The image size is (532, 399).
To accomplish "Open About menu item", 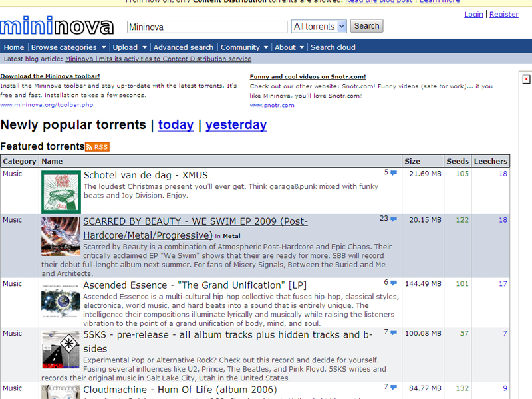I will (x=285, y=47).
